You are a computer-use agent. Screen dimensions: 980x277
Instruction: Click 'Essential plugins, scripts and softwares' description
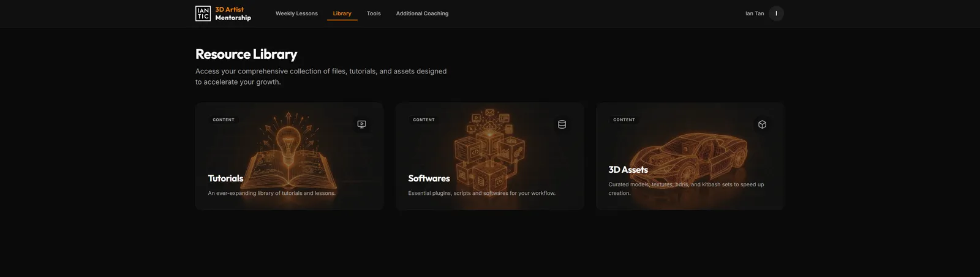pos(481,193)
